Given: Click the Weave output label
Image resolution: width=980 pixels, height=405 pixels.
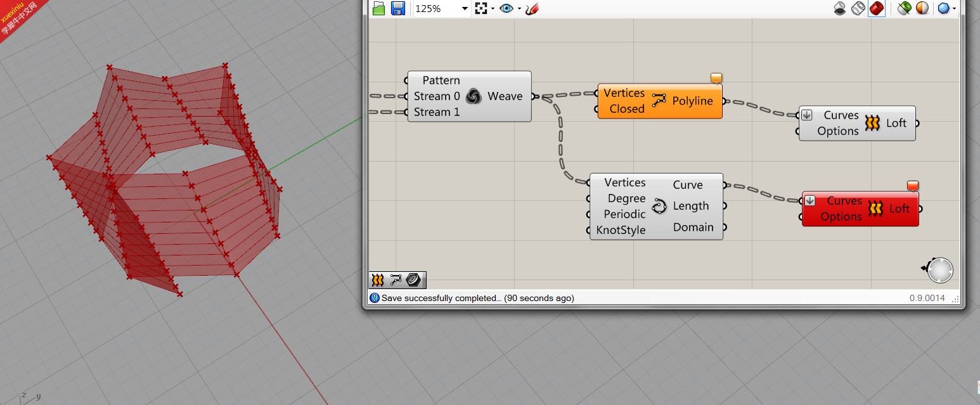Looking at the screenshot, I should [505, 96].
